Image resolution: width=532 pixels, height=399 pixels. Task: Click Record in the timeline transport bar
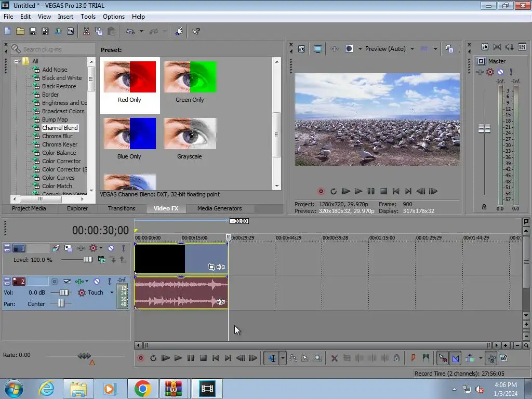coord(140,358)
